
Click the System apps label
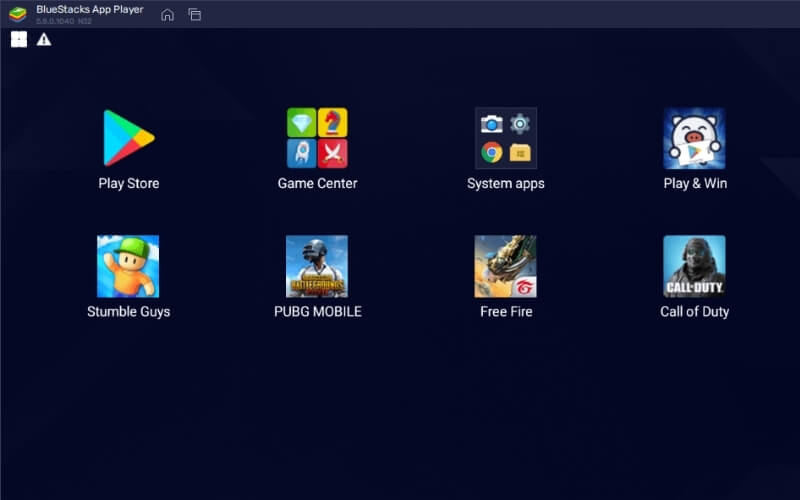(506, 184)
